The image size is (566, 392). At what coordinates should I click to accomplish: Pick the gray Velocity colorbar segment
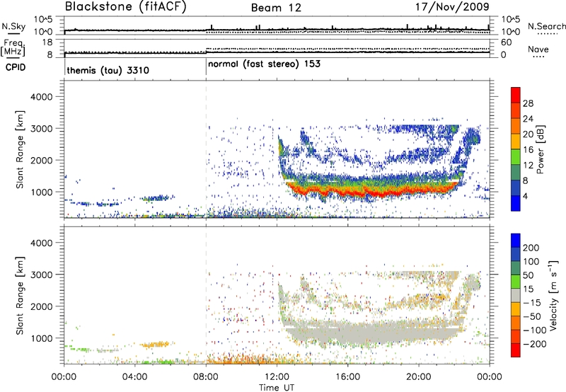click(x=516, y=295)
